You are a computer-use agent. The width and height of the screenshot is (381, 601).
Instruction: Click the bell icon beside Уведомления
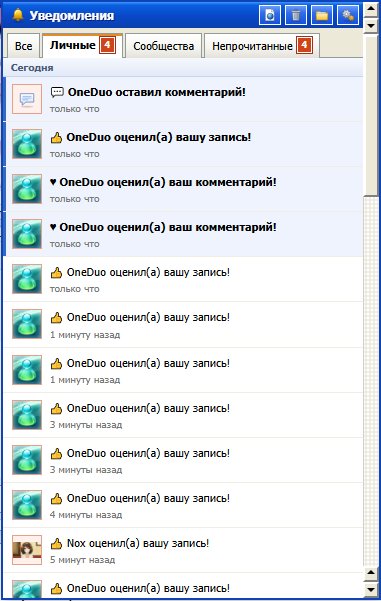click(18, 15)
